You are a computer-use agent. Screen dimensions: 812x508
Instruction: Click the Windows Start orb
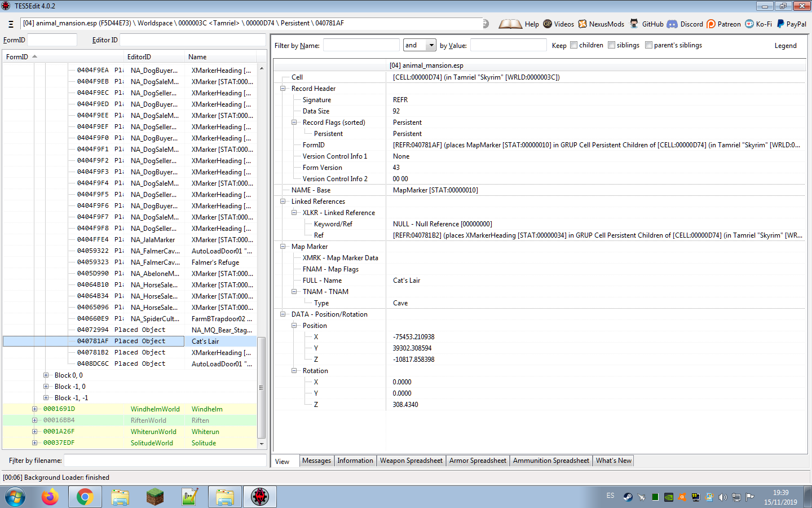tap(15, 497)
